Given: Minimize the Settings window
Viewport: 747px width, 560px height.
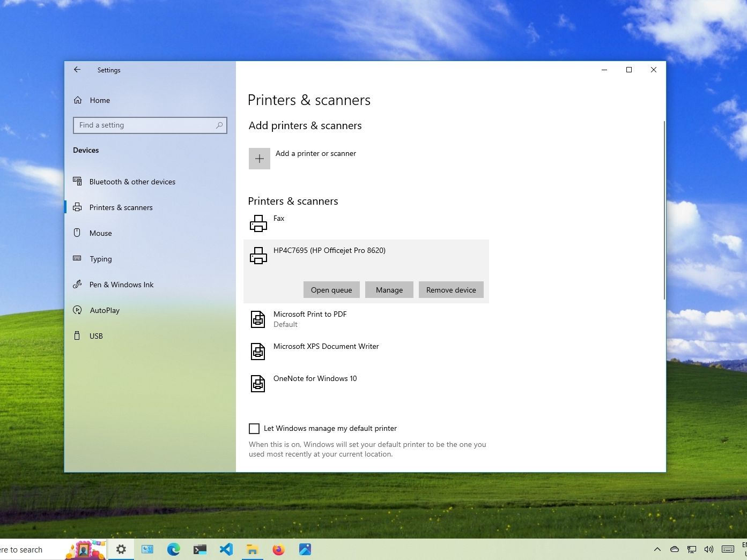Looking at the screenshot, I should coord(604,70).
